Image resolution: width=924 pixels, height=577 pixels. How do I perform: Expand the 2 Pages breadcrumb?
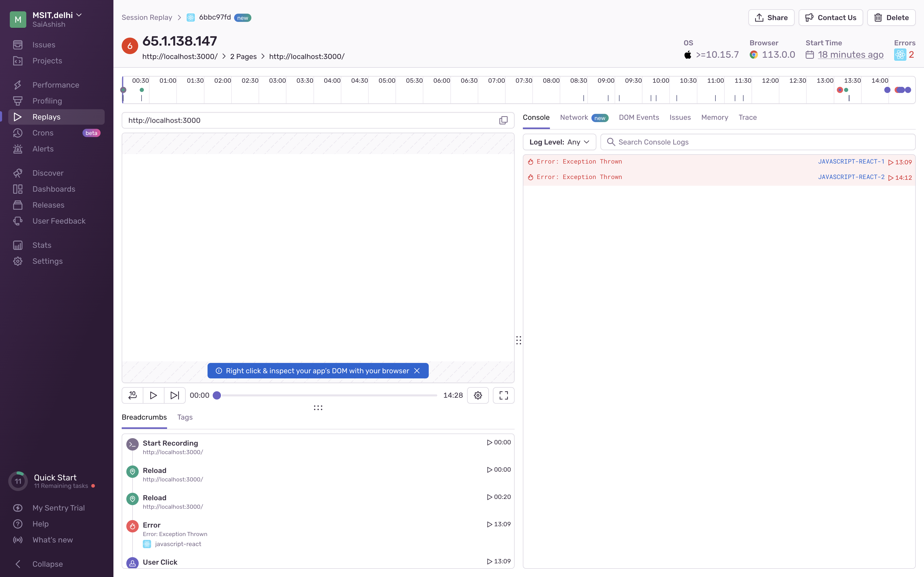tap(243, 56)
